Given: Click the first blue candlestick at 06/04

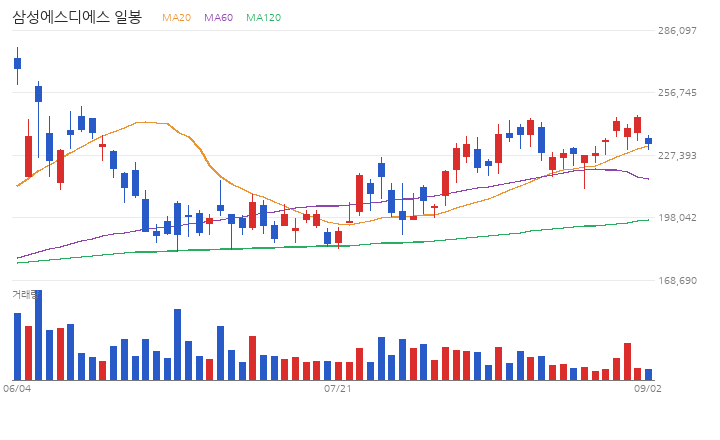Looking at the screenshot, I should click(x=17, y=63).
